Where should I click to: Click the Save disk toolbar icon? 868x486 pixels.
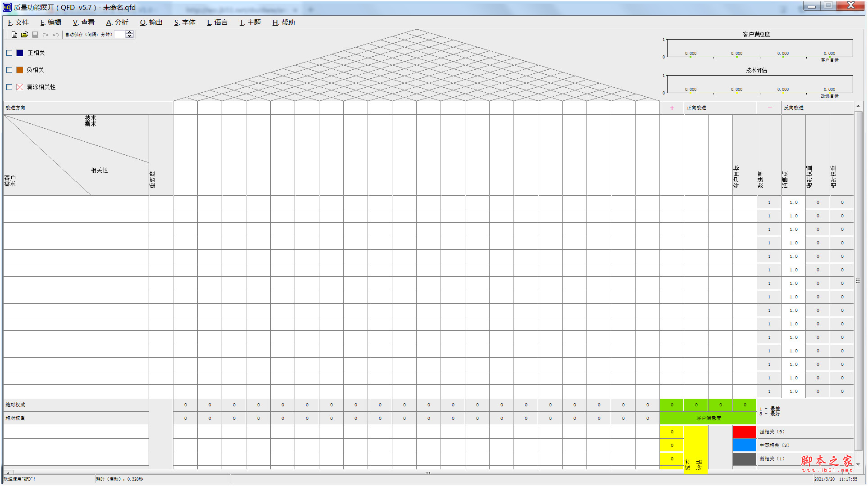coord(35,35)
